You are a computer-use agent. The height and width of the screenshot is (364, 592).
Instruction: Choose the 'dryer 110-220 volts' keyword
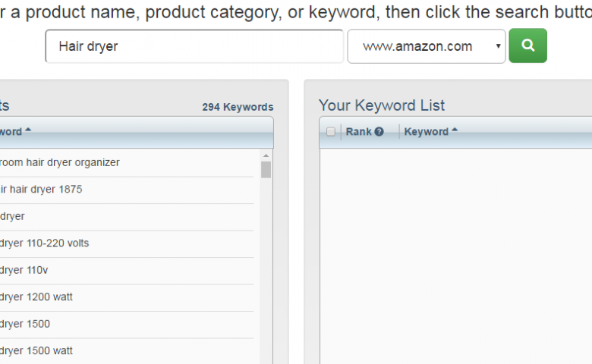click(x=44, y=243)
